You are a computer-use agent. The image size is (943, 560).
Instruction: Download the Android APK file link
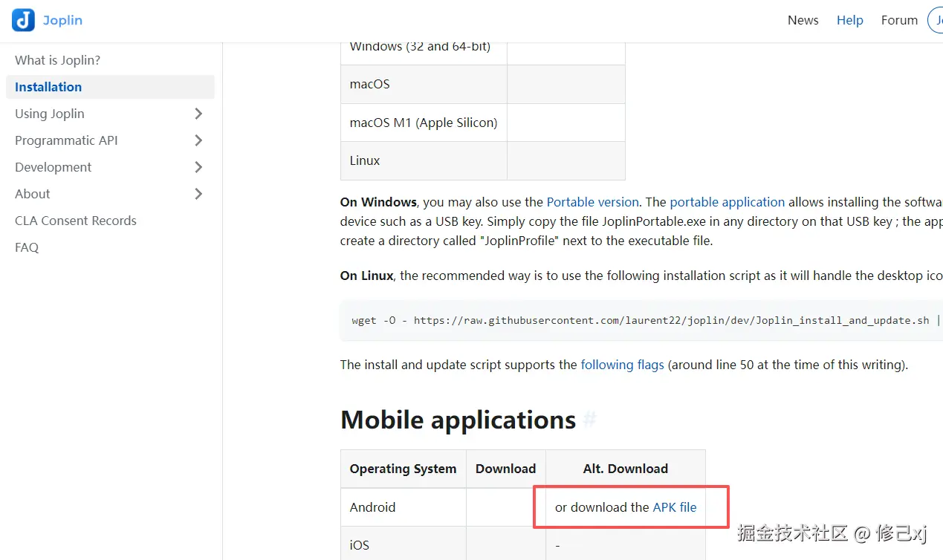[x=675, y=507]
